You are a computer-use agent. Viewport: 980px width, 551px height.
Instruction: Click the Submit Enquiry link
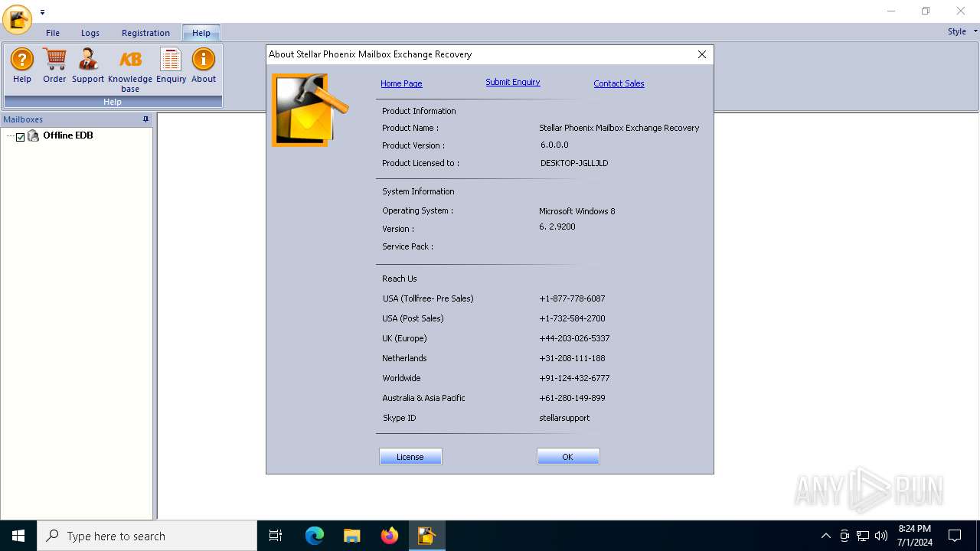[x=513, y=82]
